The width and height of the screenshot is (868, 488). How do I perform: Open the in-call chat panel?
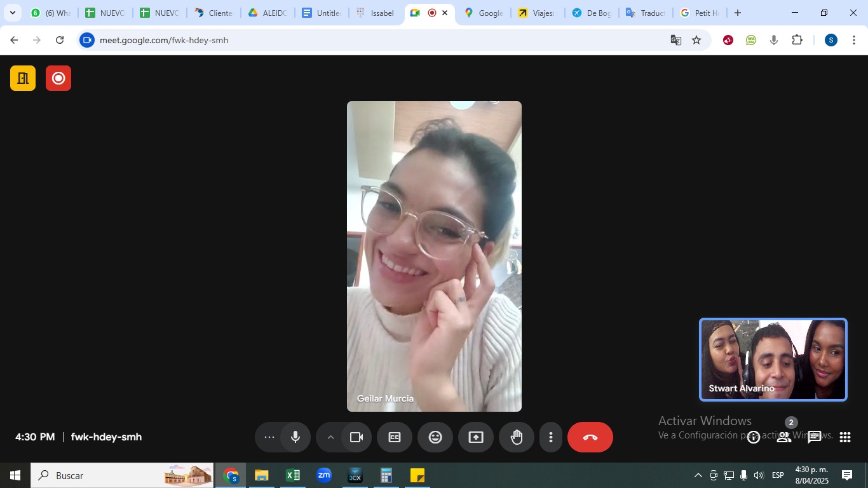pyautogui.click(x=814, y=437)
